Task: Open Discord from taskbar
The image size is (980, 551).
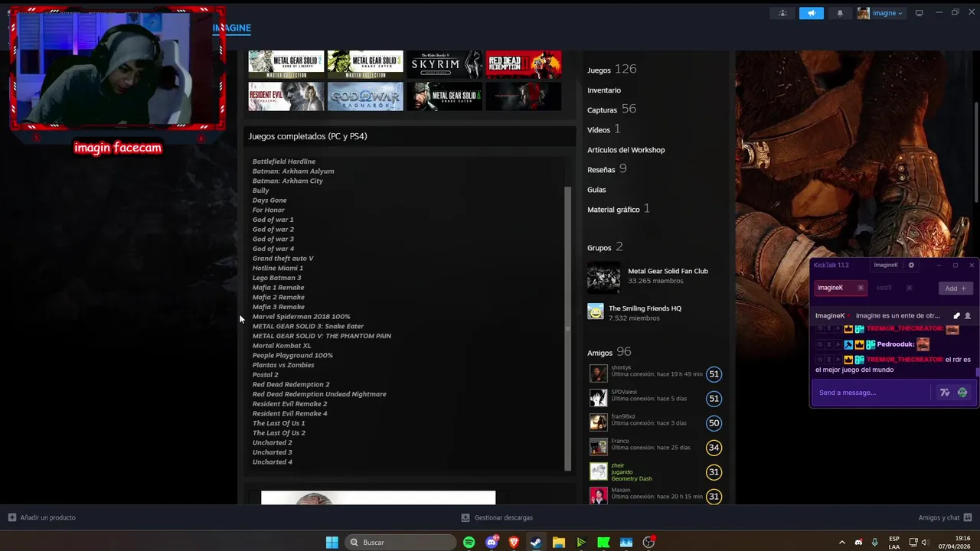Action: pos(492,542)
